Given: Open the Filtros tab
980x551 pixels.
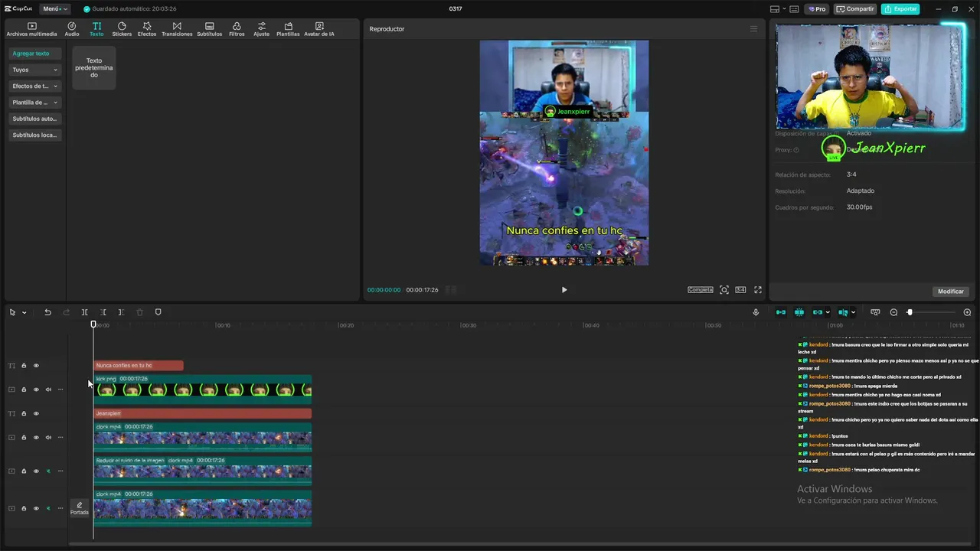Looking at the screenshot, I should [x=237, y=29].
